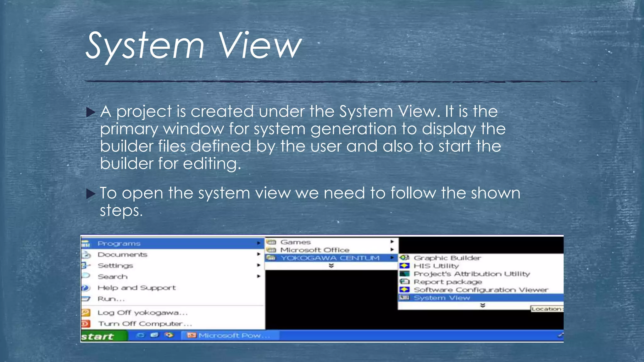Click the Project's Attribution Utility icon
The image size is (644, 362).
click(x=404, y=274)
